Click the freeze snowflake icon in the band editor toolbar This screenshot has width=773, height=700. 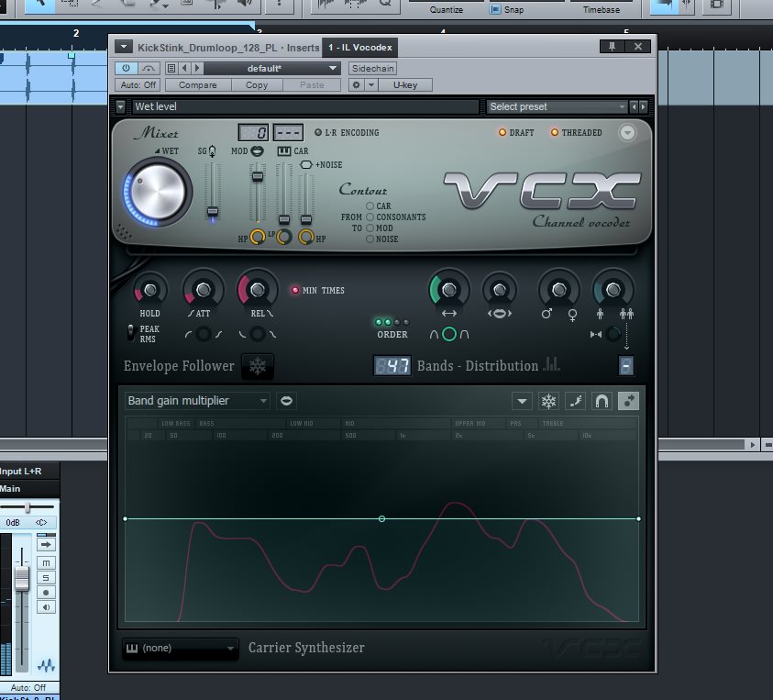548,401
